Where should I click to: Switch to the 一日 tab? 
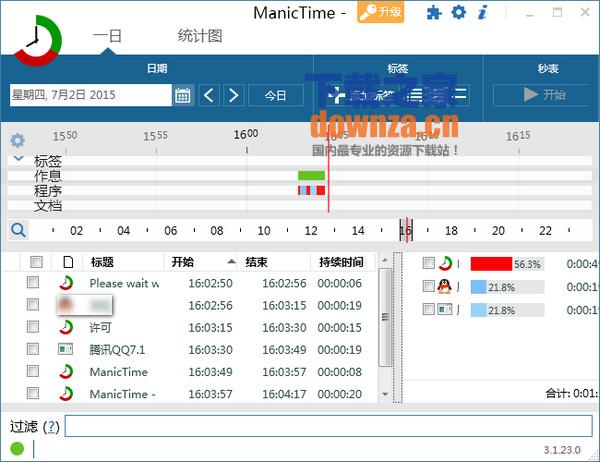(107, 36)
